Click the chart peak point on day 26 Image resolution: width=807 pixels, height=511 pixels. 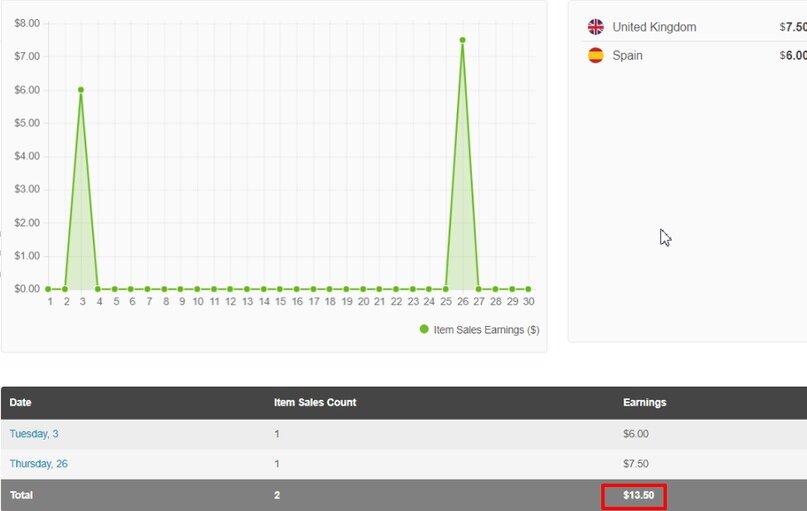pyautogui.click(x=462, y=40)
